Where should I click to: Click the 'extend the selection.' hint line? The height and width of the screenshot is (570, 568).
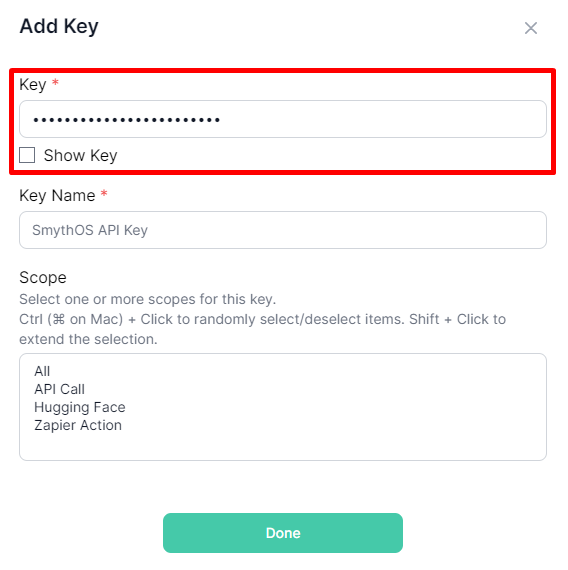[x=88, y=340]
